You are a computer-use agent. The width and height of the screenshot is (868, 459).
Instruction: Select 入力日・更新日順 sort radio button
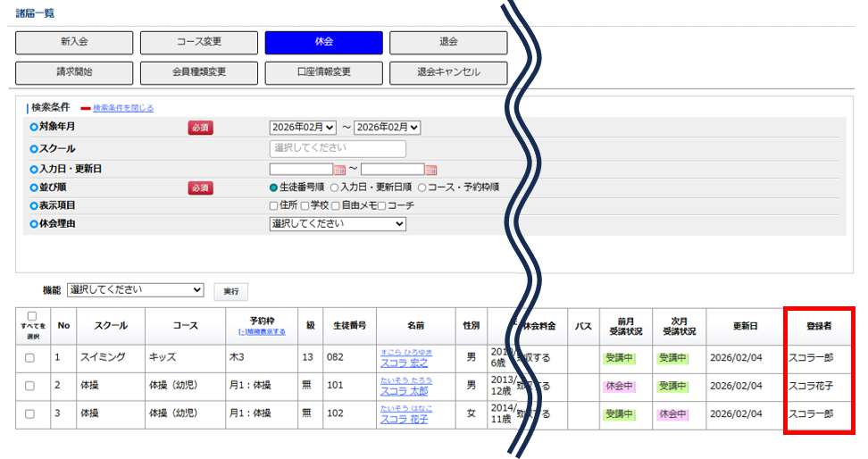(x=335, y=188)
